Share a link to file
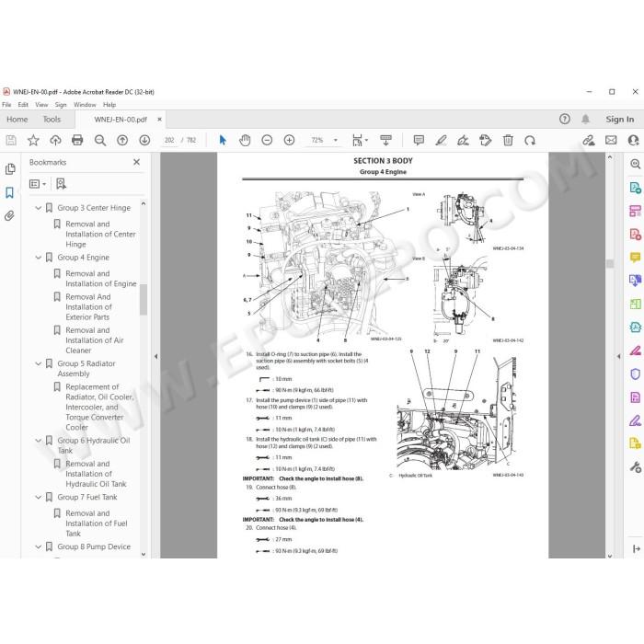Screen dimensions: 644x644 click(589, 141)
